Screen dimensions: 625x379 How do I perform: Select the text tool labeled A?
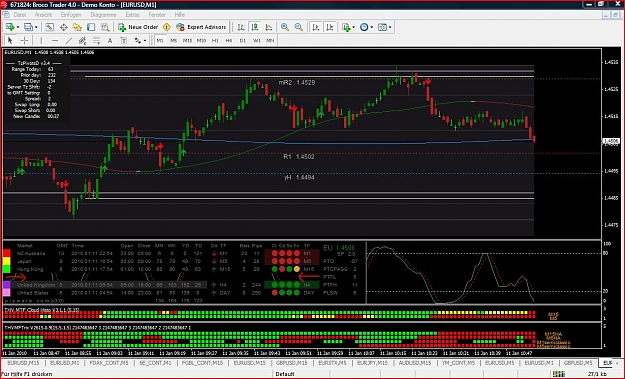point(110,40)
